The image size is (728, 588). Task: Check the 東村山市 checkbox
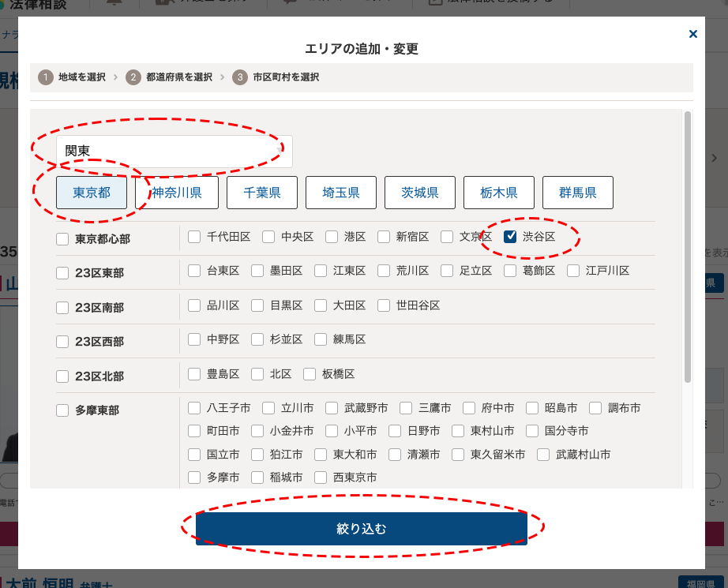pos(458,431)
